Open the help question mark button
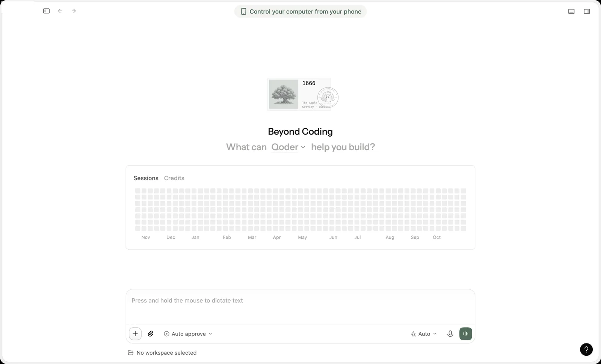601x364 pixels. coord(586,349)
